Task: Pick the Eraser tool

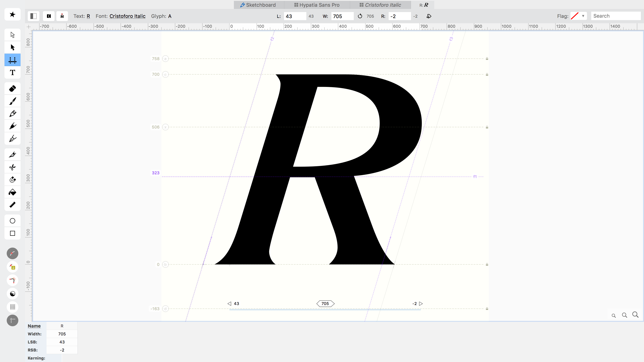Action: pos(12,88)
